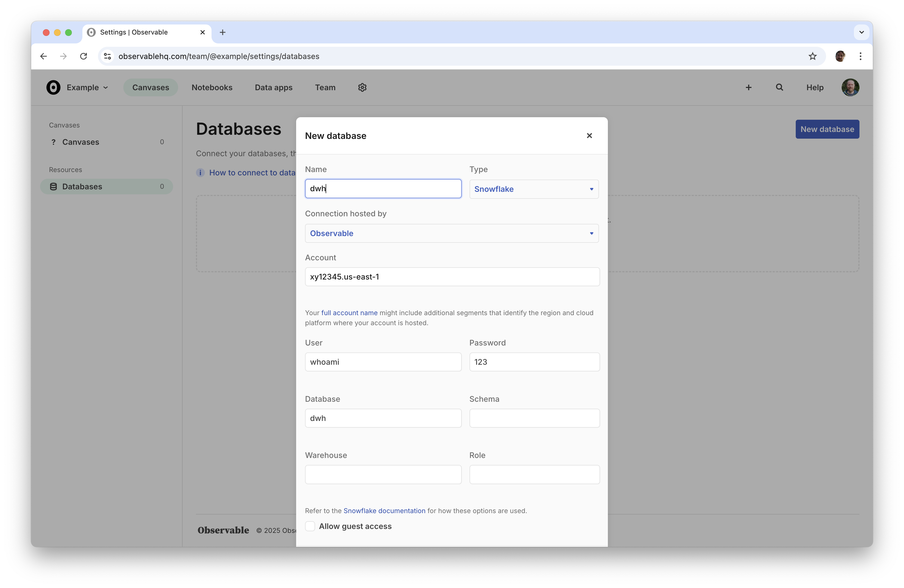Open the full account name link

pyautogui.click(x=349, y=313)
